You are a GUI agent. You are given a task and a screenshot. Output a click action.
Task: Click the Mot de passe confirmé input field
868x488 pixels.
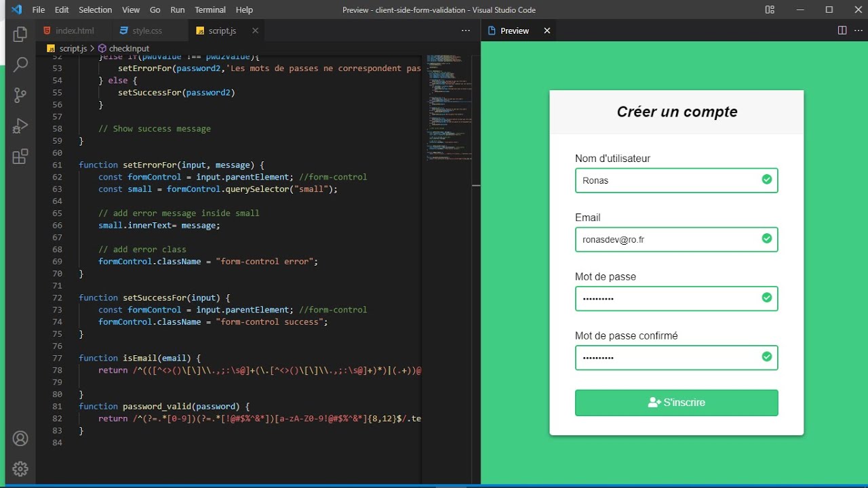[676, 357]
